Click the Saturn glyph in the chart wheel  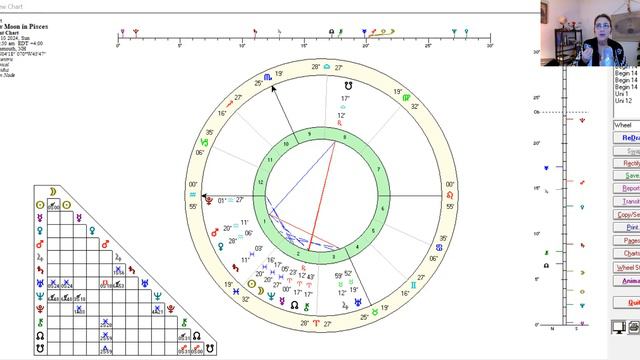click(x=236, y=268)
